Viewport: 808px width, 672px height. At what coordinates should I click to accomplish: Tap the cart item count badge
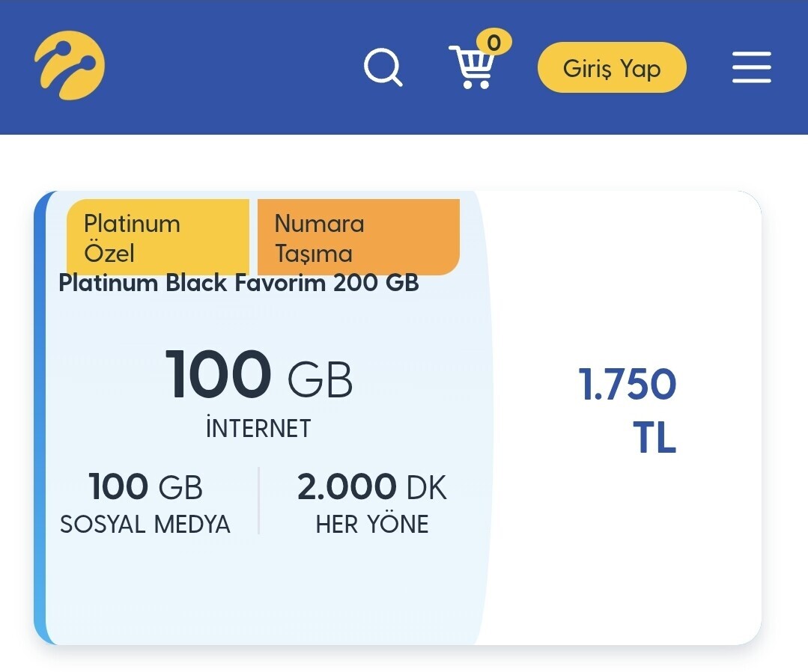tap(493, 43)
